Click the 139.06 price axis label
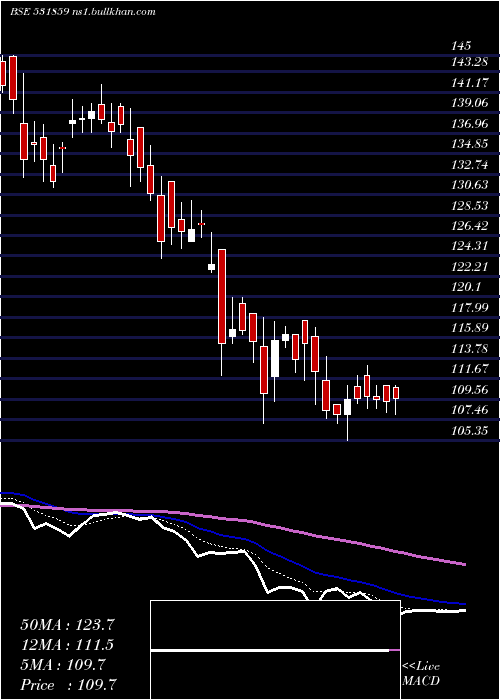The image size is (500, 700). (x=470, y=103)
